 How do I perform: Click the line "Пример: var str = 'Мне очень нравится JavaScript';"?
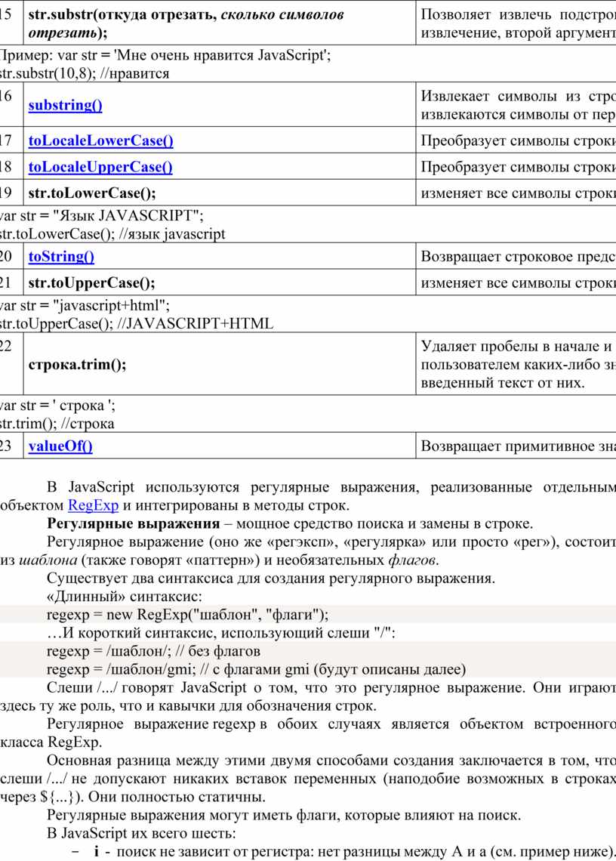pyautogui.click(x=165, y=55)
